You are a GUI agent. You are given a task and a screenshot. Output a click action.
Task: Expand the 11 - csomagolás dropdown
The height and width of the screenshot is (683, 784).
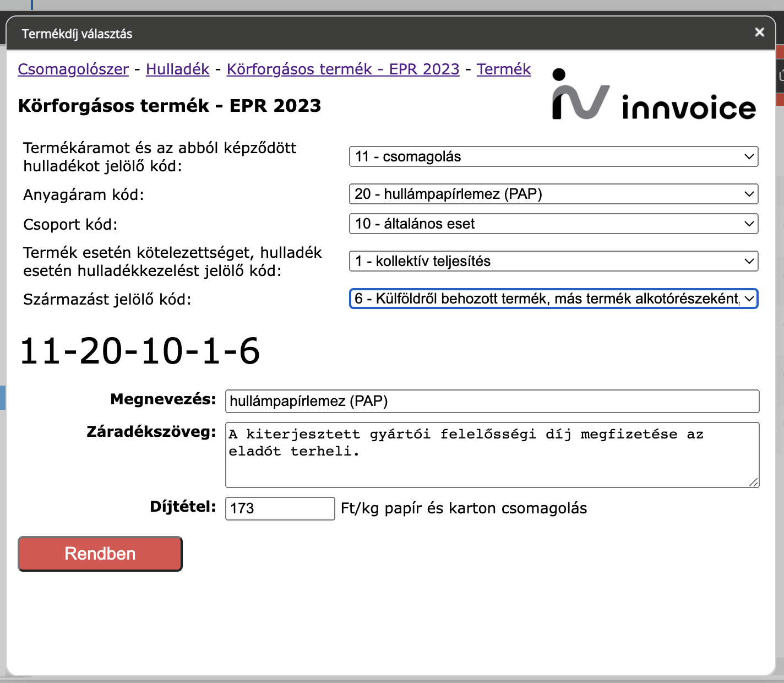coord(554,156)
